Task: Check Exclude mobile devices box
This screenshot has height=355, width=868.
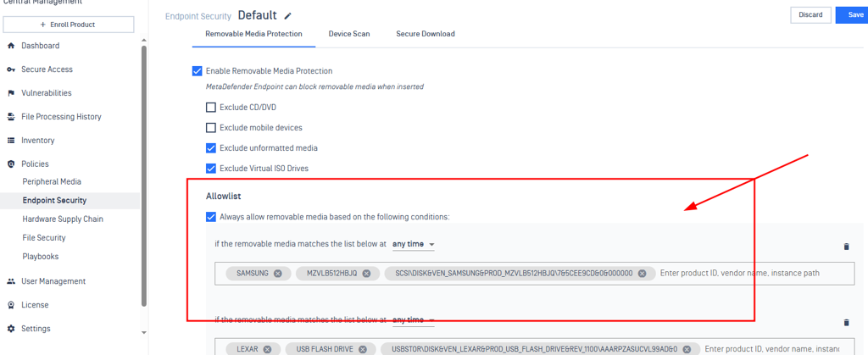Action: click(x=211, y=128)
